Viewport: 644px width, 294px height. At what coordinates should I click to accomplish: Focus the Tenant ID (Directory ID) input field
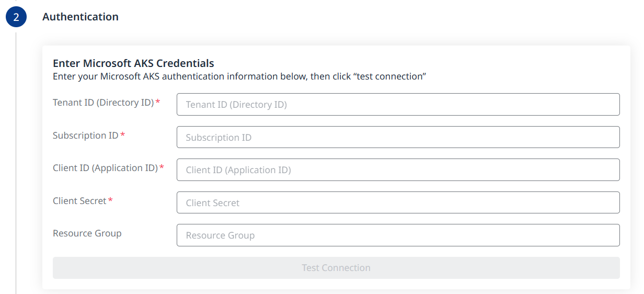point(398,105)
